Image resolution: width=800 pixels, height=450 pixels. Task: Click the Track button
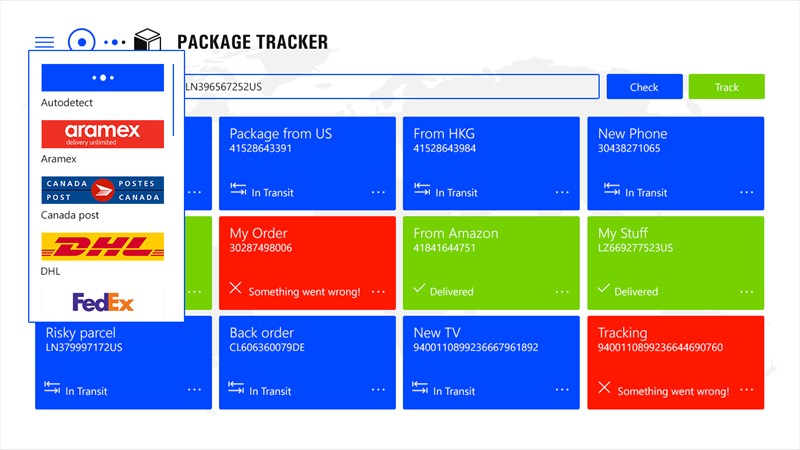pyautogui.click(x=727, y=87)
